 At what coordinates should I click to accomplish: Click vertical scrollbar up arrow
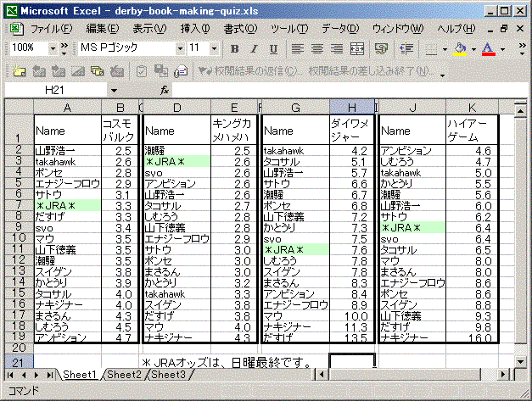coord(520,110)
